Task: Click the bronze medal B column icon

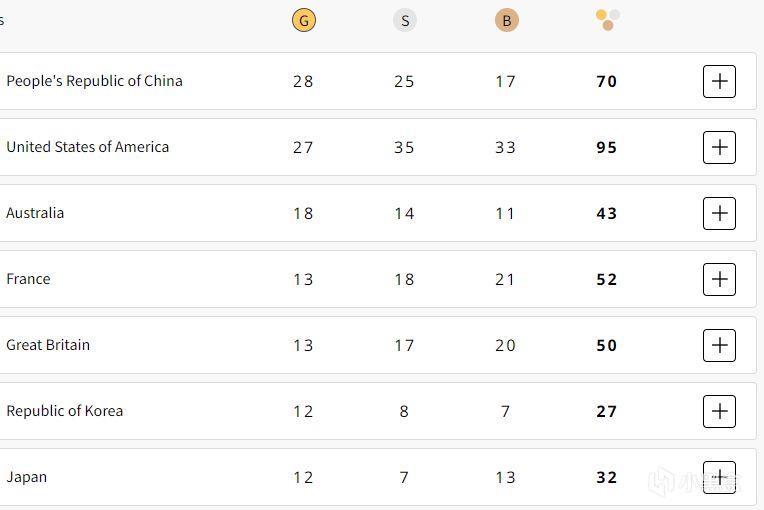Action: 507,20
